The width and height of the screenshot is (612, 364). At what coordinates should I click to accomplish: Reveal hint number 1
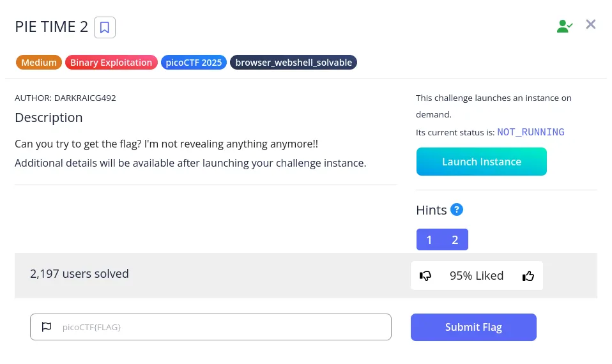coord(429,239)
